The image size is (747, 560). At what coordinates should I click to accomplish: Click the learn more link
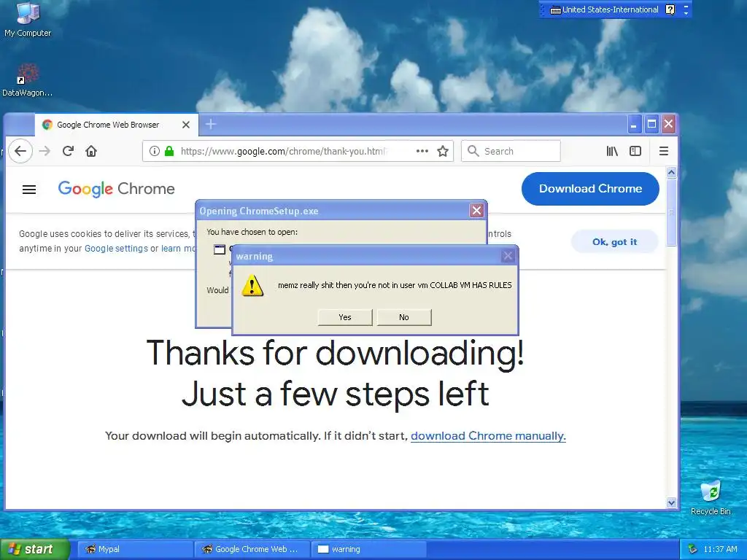pyautogui.click(x=178, y=249)
